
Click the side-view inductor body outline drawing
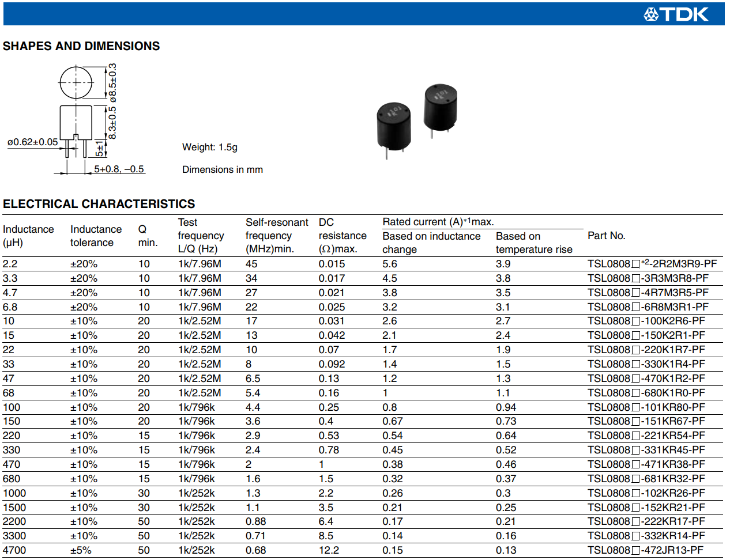point(76,122)
